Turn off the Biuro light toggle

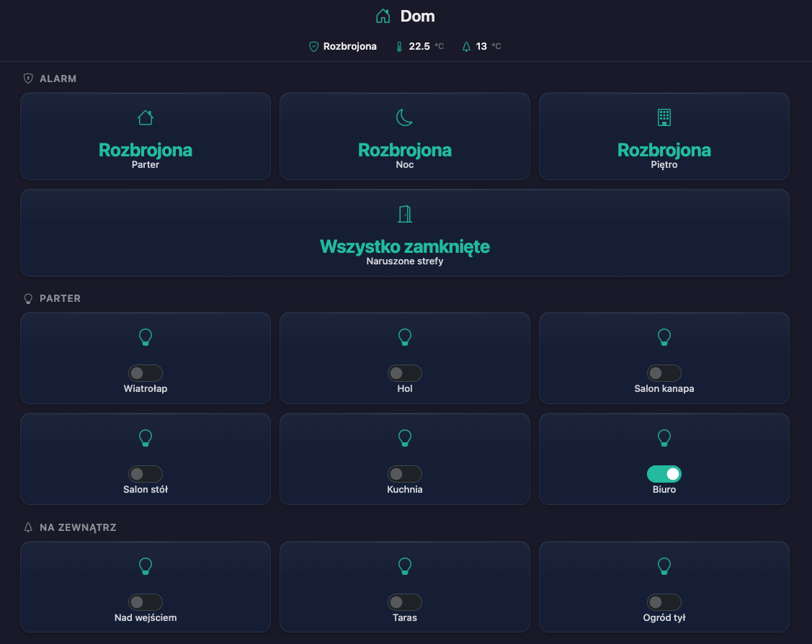click(664, 474)
